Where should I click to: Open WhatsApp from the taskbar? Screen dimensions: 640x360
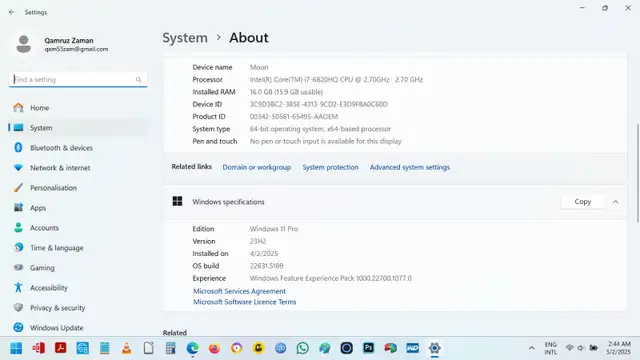click(x=302, y=348)
